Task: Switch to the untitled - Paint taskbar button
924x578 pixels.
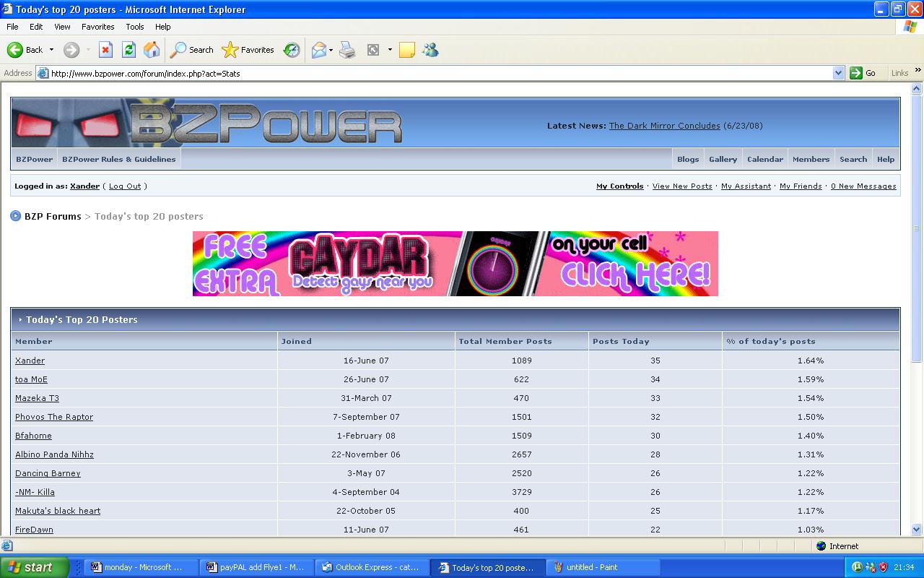Action: tap(604, 567)
